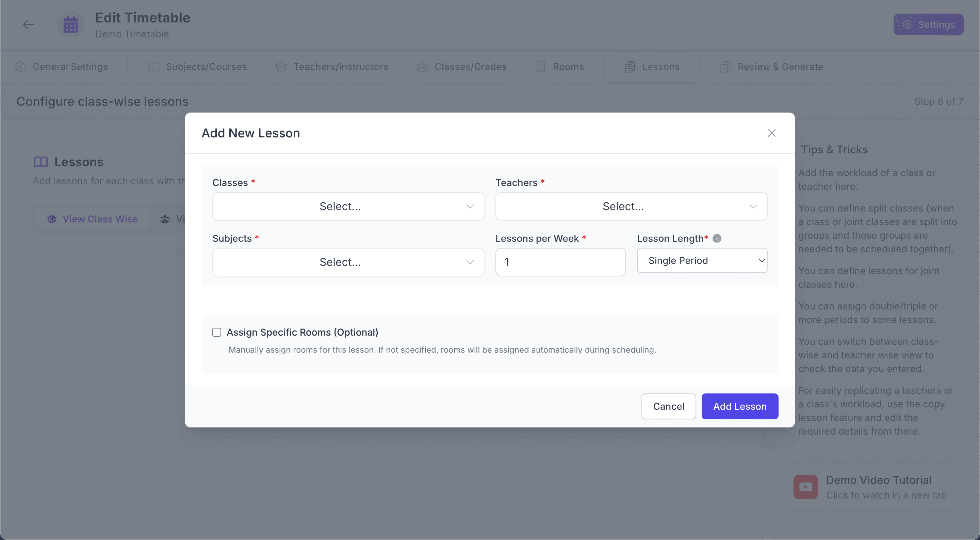The image size is (980, 540).
Task: Click the Lessons clipboard icon
Action: [x=630, y=67]
